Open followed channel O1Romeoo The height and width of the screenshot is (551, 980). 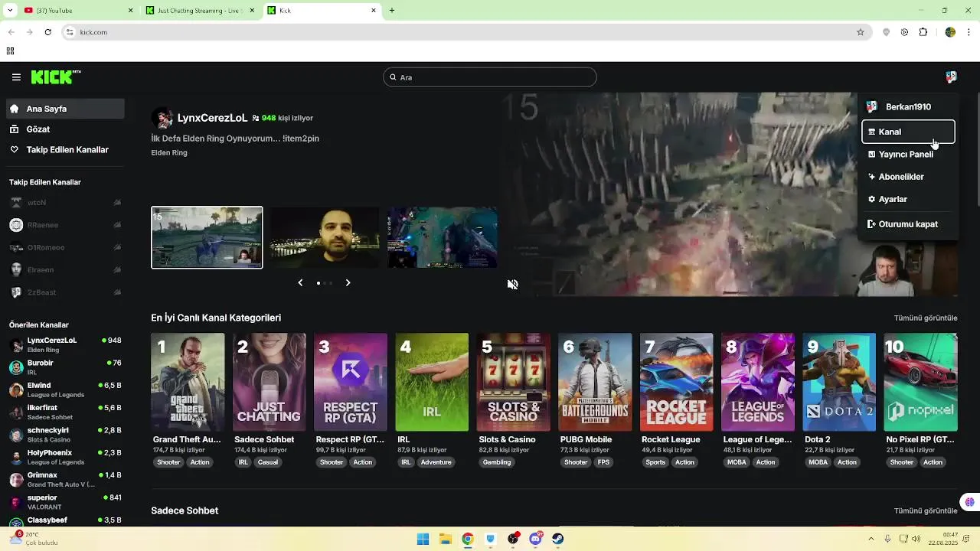tap(65, 247)
